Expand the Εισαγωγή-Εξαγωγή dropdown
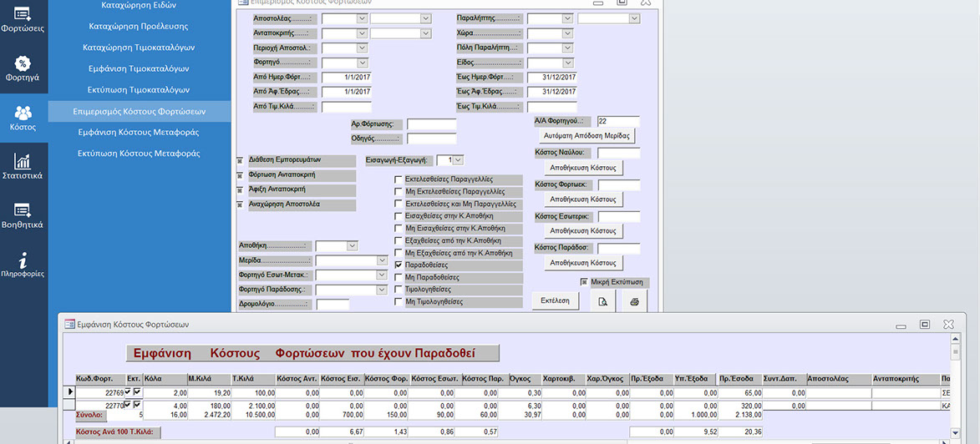This screenshot has width=980, height=444. click(458, 159)
